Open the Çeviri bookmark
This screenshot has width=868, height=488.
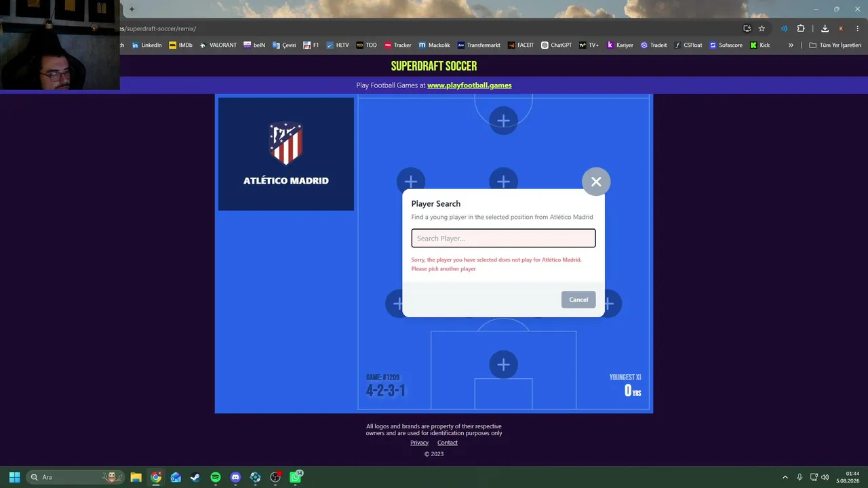pyautogui.click(x=284, y=45)
